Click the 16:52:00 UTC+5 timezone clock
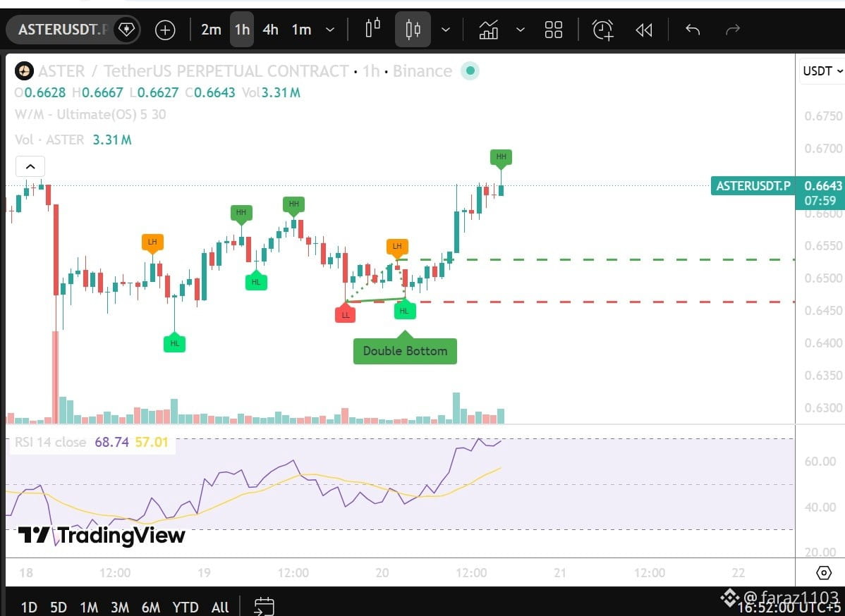This screenshot has width=845, height=616. (790, 608)
